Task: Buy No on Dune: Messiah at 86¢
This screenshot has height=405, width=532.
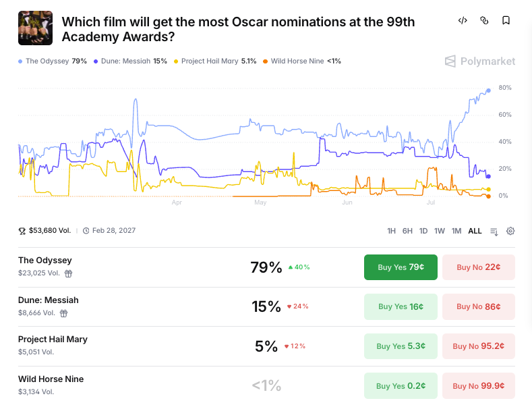Action: coord(478,307)
